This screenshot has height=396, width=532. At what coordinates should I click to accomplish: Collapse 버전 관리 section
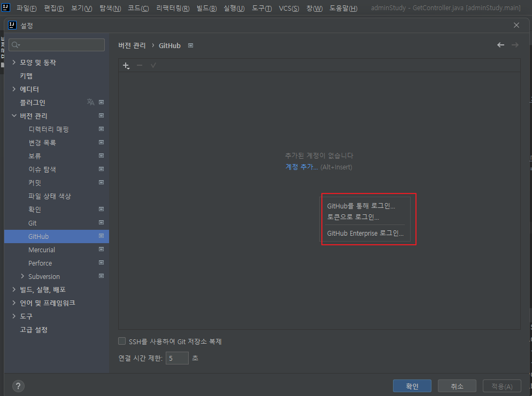(x=14, y=115)
